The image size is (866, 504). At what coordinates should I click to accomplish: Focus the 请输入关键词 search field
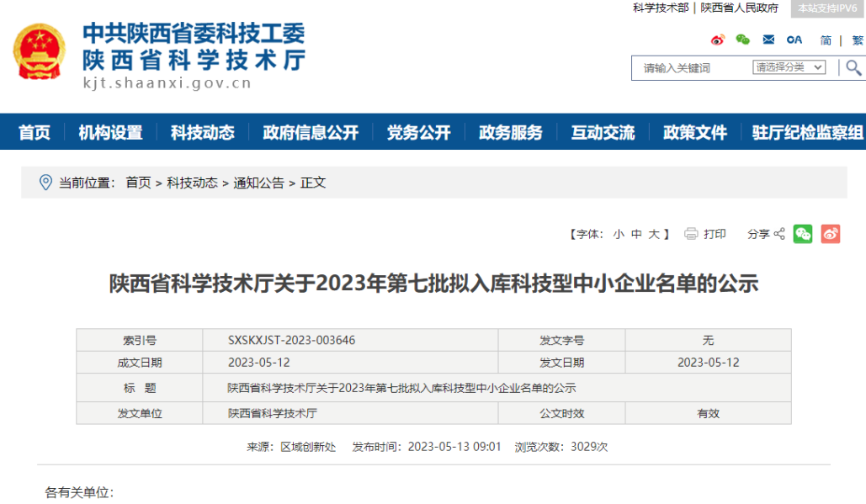690,68
